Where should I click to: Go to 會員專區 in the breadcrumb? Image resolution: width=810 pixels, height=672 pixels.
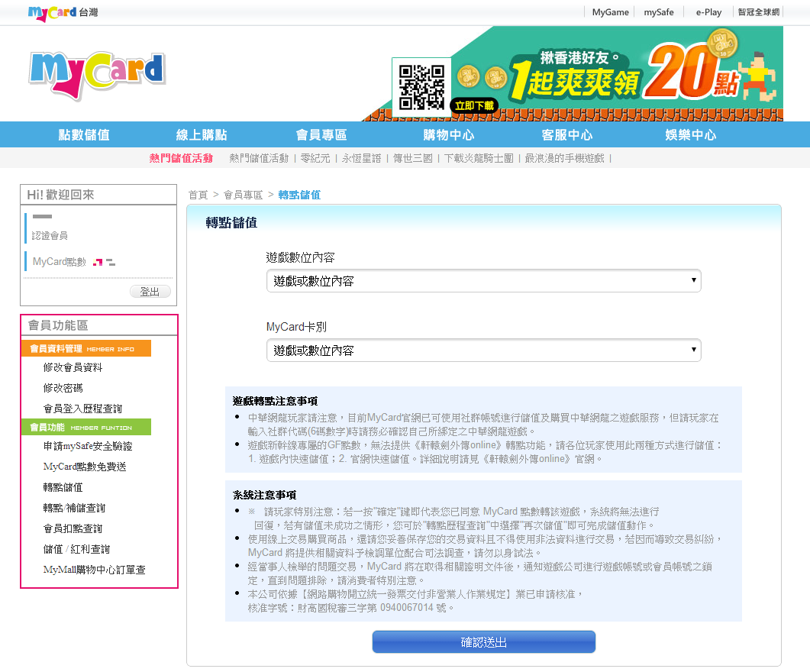tap(243, 195)
